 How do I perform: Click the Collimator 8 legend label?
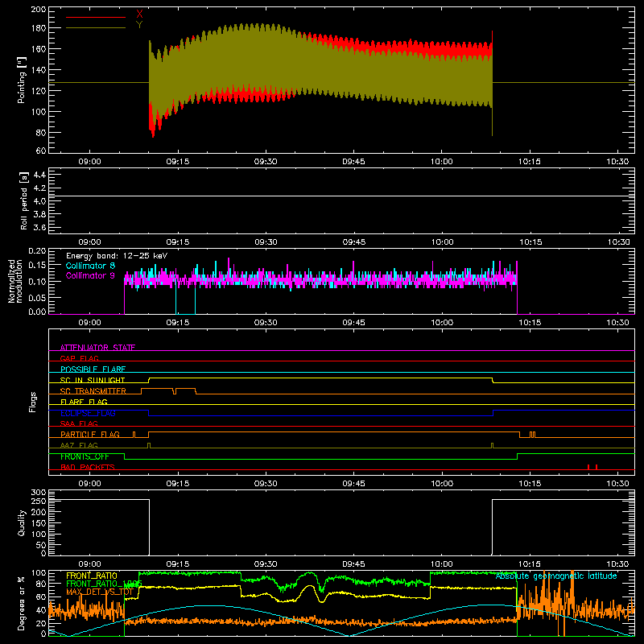(x=90, y=266)
